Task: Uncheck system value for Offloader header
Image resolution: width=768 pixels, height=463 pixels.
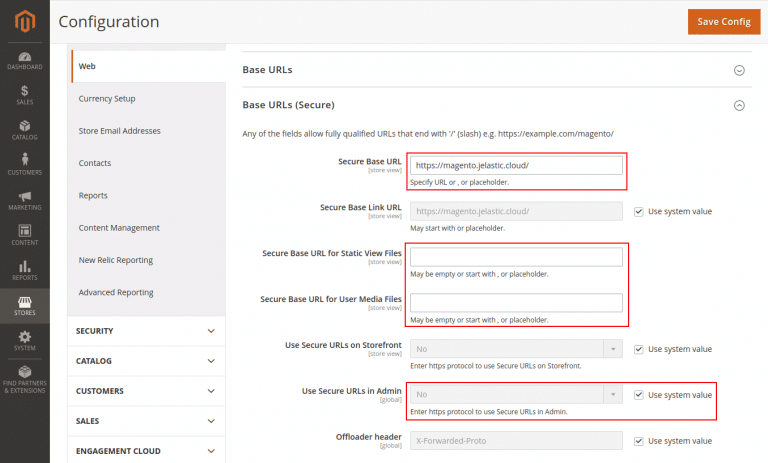Action: tap(639, 441)
